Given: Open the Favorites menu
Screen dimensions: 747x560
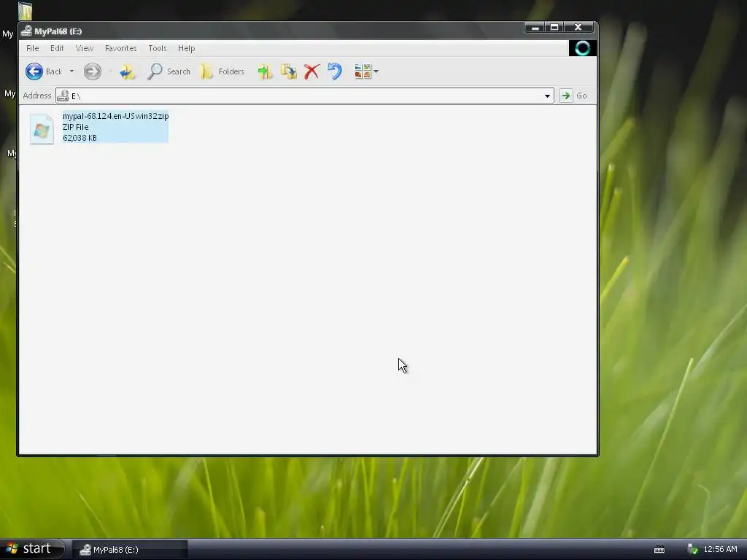Looking at the screenshot, I should pyautogui.click(x=120, y=48).
